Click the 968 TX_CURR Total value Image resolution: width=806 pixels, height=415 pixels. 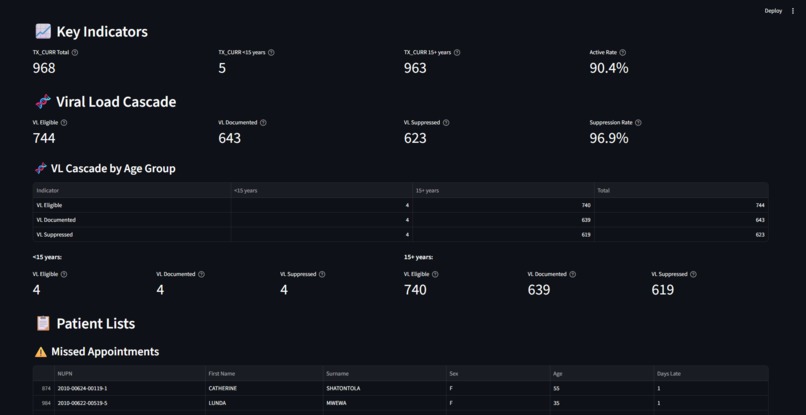click(x=44, y=68)
